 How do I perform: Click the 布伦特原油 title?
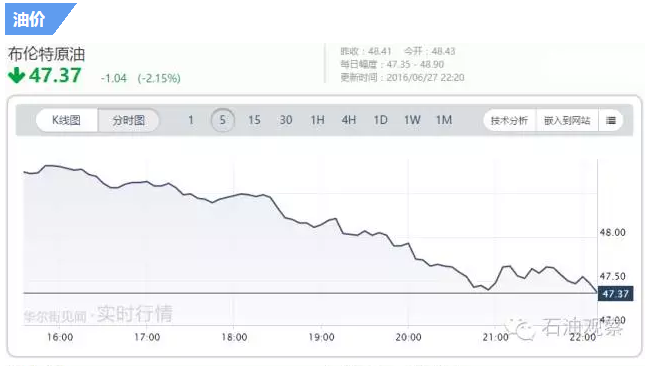(x=46, y=54)
